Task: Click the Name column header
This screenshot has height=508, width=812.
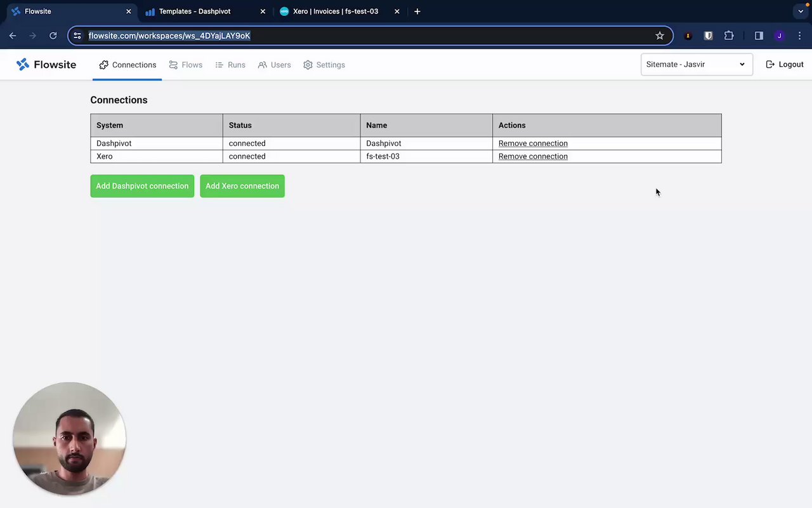Action: 426,125
